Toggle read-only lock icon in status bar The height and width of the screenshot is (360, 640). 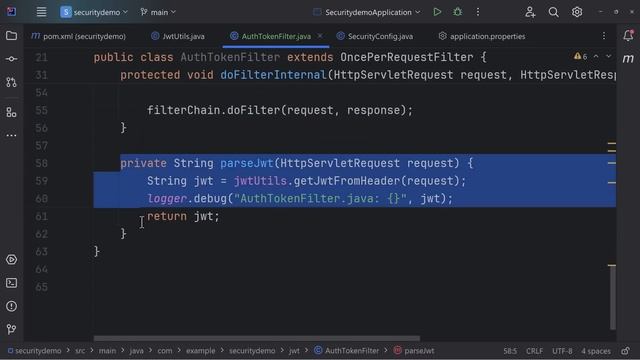coord(625,351)
